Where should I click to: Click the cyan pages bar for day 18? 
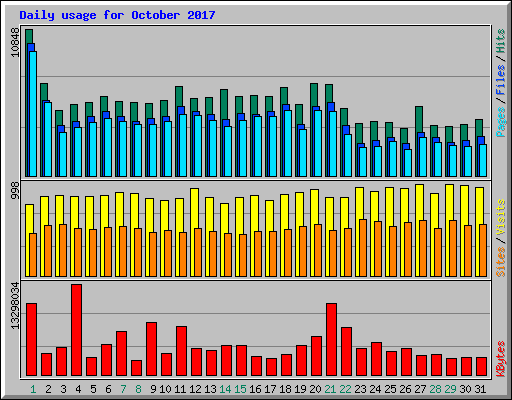point(288,143)
